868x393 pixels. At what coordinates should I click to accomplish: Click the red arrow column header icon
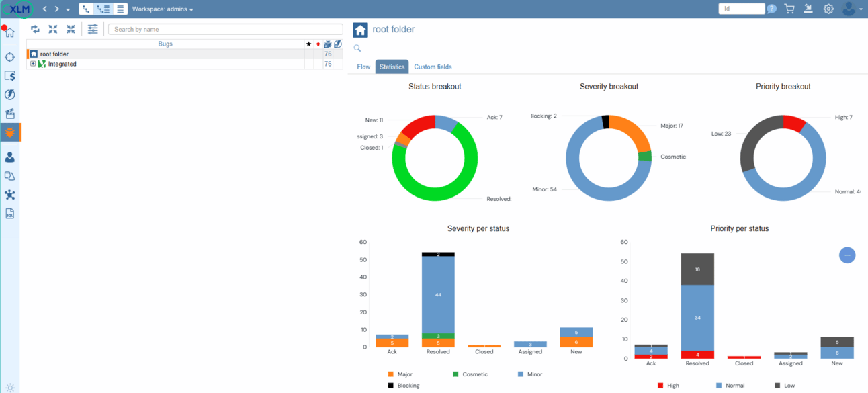pyautogui.click(x=318, y=44)
